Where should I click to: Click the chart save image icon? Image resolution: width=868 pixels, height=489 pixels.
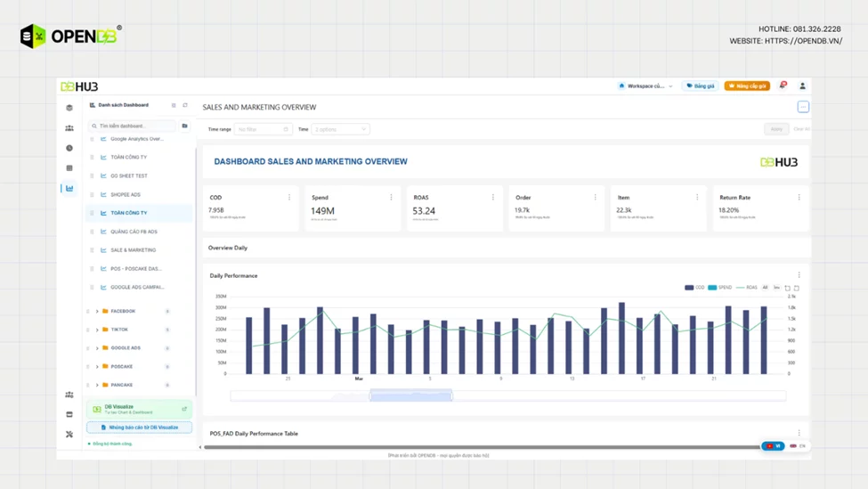797,288
